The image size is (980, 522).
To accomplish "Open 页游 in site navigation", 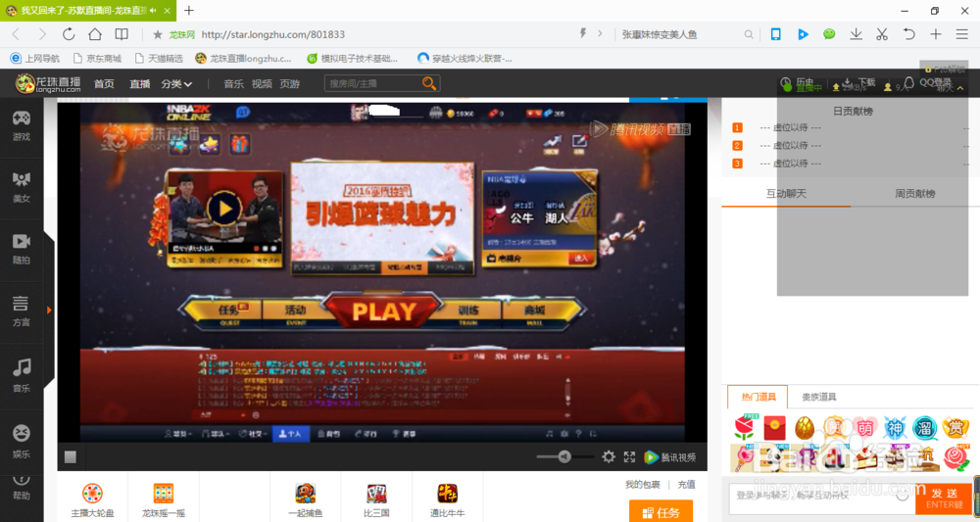I will (x=289, y=83).
